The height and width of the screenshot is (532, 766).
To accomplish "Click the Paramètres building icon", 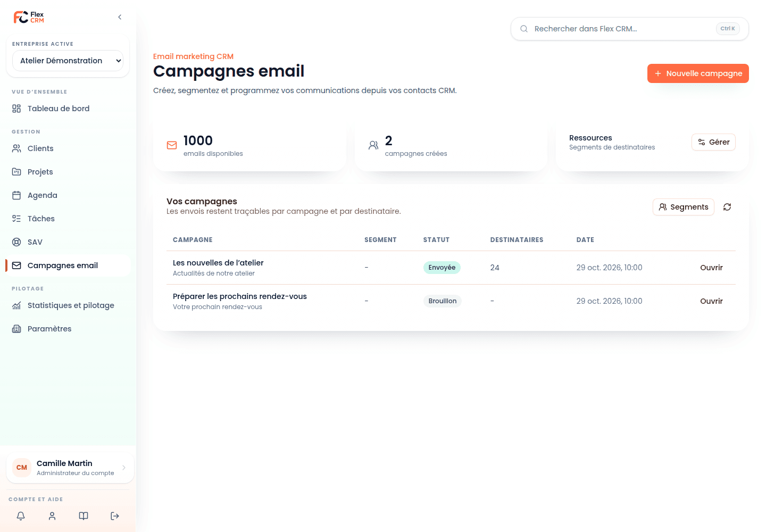I will [x=16, y=329].
